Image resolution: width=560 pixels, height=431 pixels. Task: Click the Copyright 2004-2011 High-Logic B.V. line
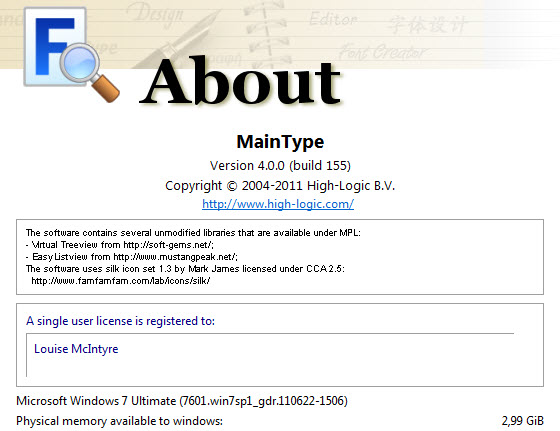[280, 186]
